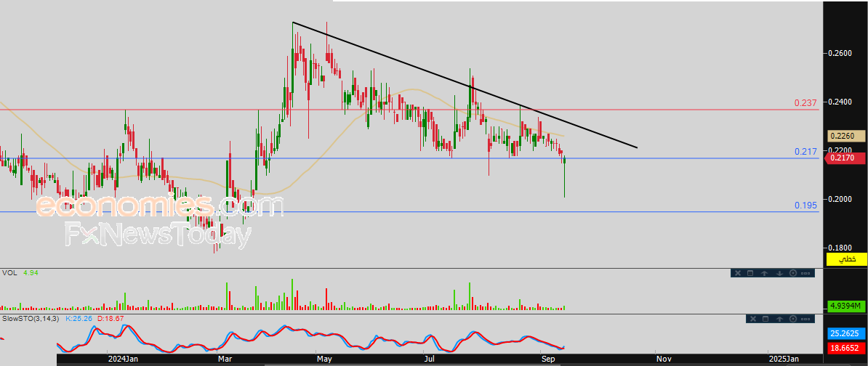Click the Nov marker on time axis
The height and width of the screenshot is (366, 868).
coord(662,359)
